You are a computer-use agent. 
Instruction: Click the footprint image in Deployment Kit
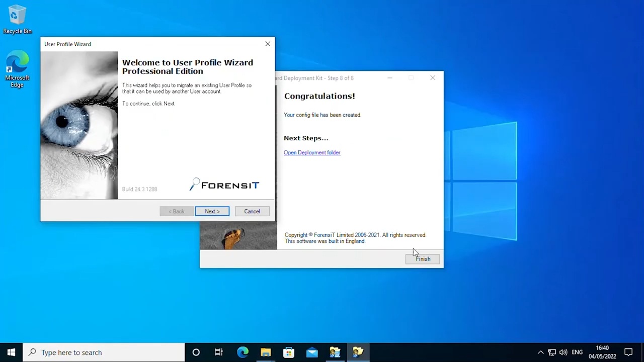tap(238, 236)
